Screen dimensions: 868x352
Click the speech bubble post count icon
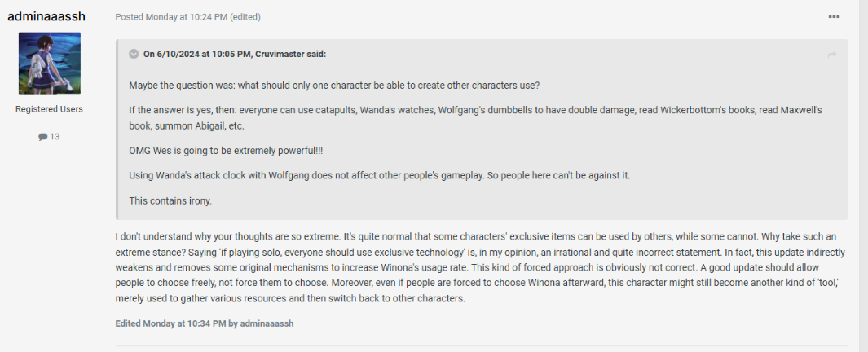click(x=42, y=137)
